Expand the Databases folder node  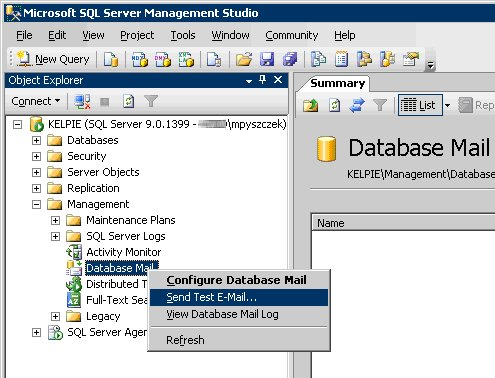click(x=36, y=140)
